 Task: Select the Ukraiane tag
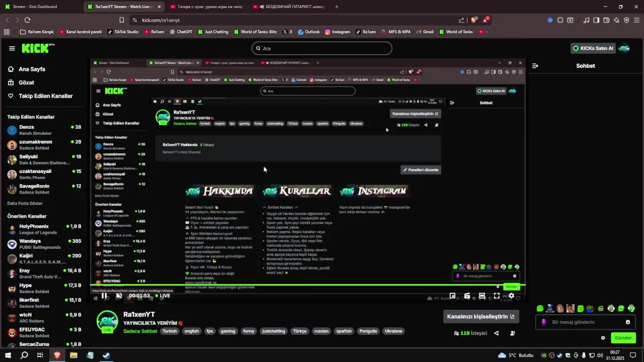pos(393,331)
